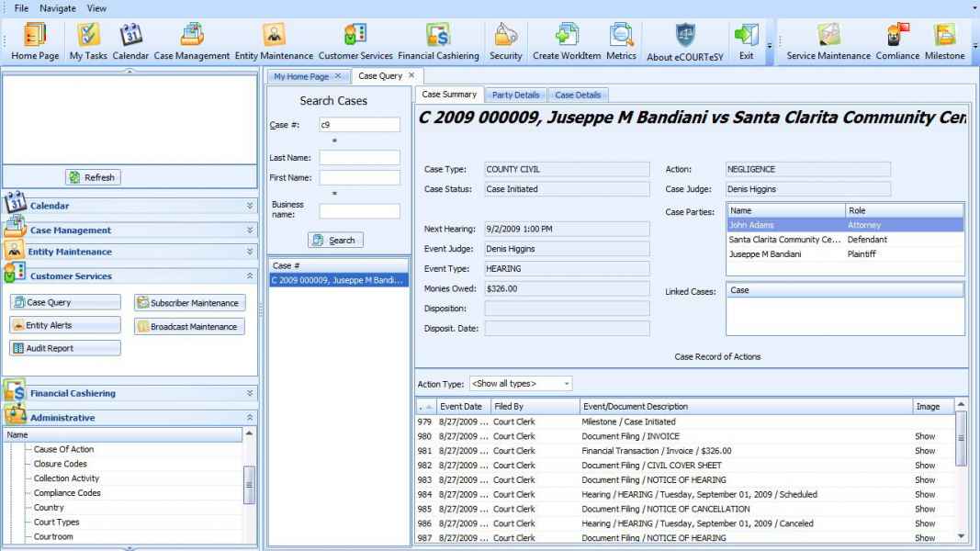Select Court Types in the Administrative tree
980x551 pixels.
click(55, 523)
